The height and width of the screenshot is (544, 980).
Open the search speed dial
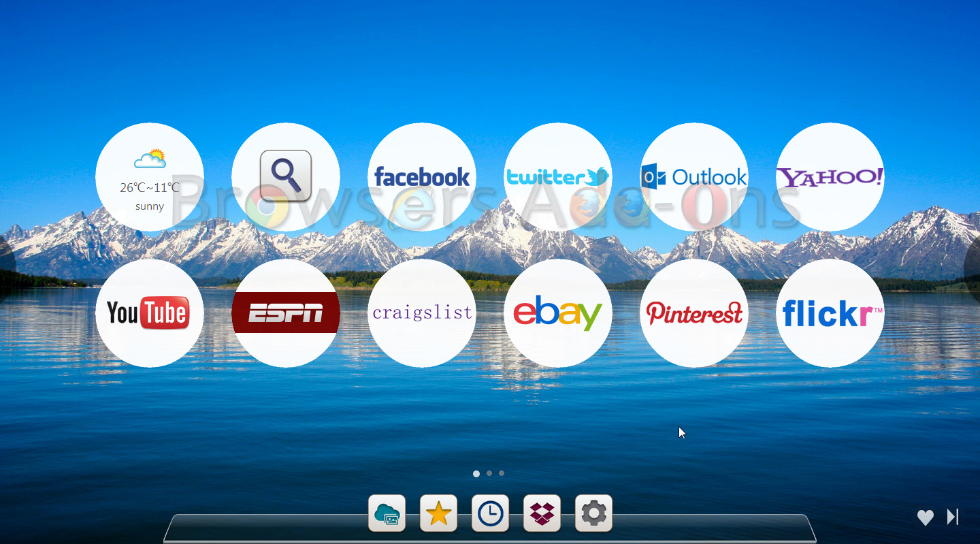coord(286,176)
